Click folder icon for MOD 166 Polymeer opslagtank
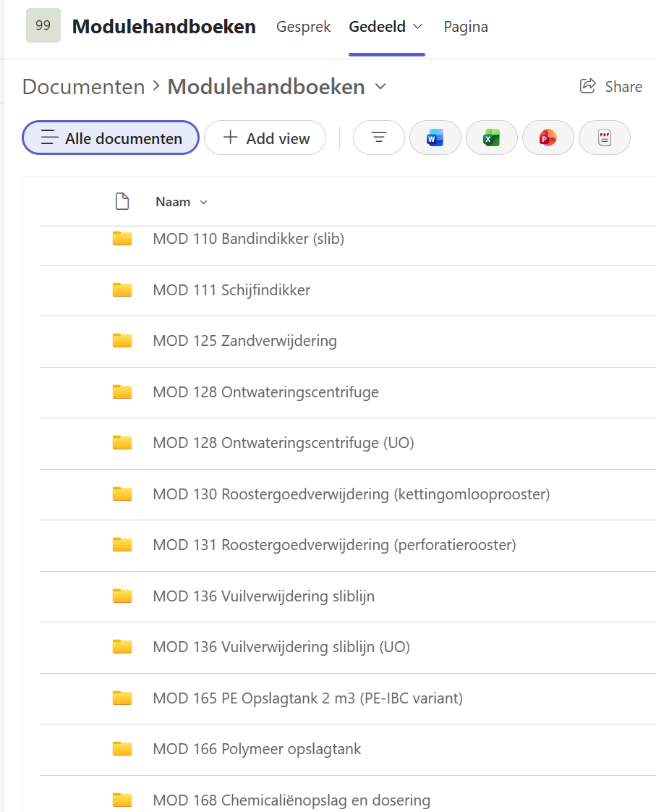The width and height of the screenshot is (656, 812). pyautogui.click(x=122, y=748)
